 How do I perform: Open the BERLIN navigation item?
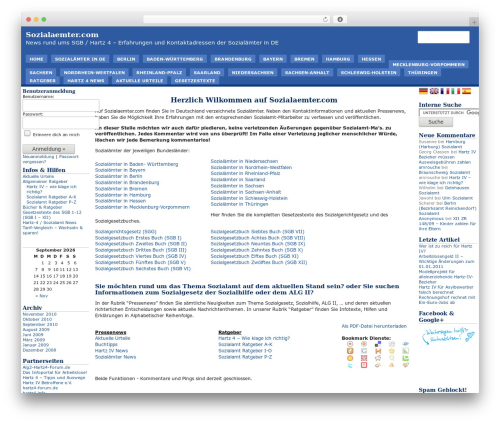126,59
